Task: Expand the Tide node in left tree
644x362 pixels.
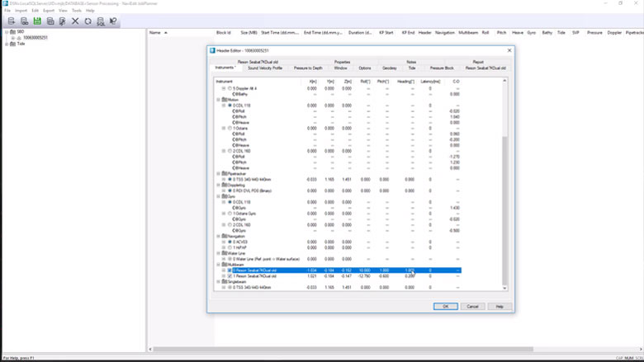Action: [x=6, y=43]
